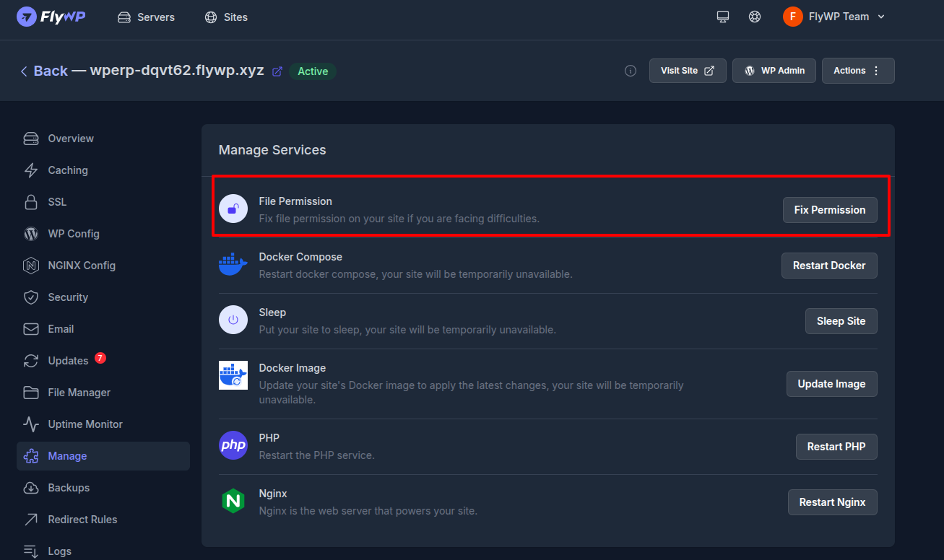Click the Security shield icon
The image size is (944, 560).
click(x=31, y=297)
